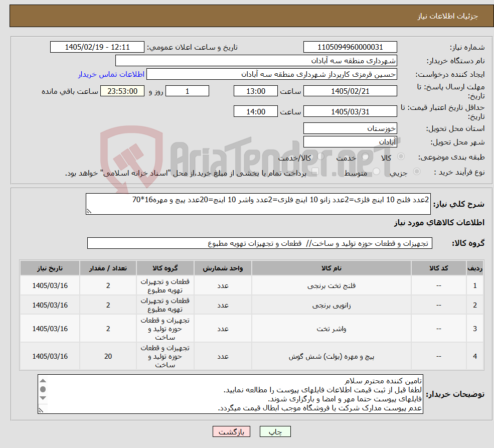Select the جزیی purchase type radio
Viewport: 494px width, 448px height.
[x=417, y=172]
